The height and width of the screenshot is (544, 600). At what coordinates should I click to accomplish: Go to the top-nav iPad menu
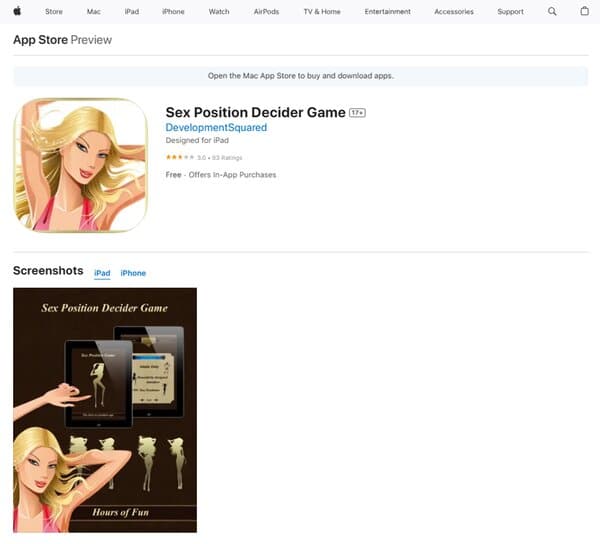click(132, 12)
